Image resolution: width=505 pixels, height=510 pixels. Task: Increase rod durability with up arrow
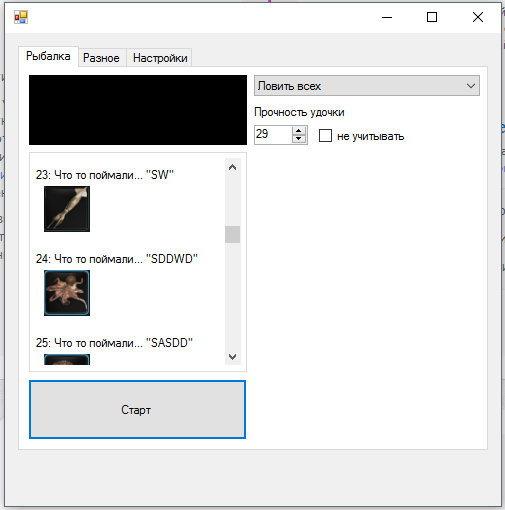pyautogui.click(x=299, y=131)
